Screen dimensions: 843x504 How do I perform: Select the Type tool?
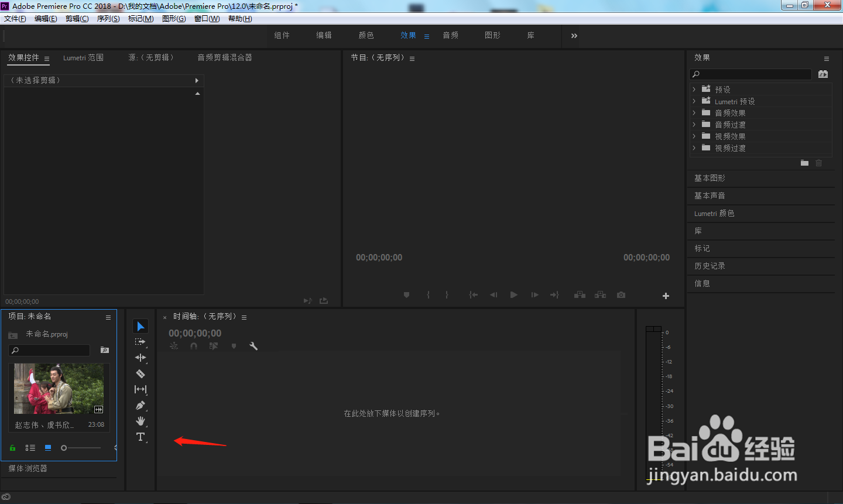[x=140, y=437]
